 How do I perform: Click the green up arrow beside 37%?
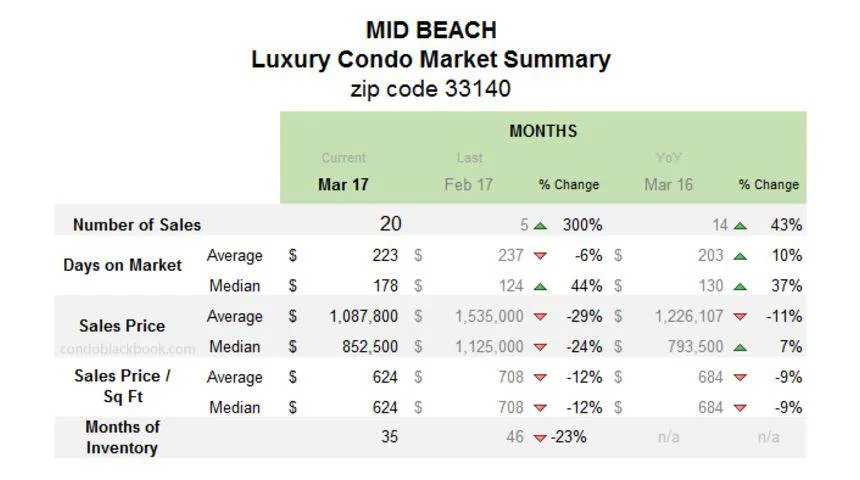coord(740,286)
